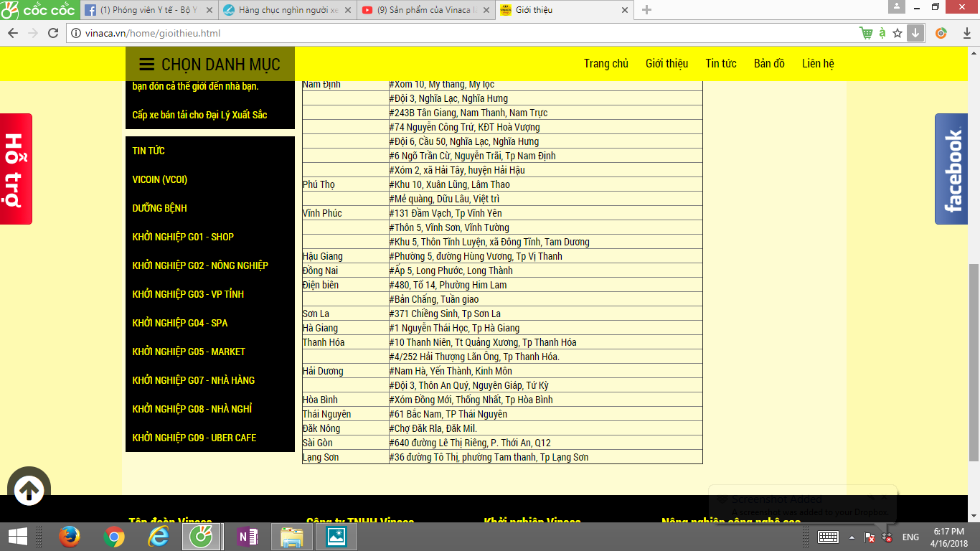
Task: Open OneNote from the taskbar
Action: point(247,537)
